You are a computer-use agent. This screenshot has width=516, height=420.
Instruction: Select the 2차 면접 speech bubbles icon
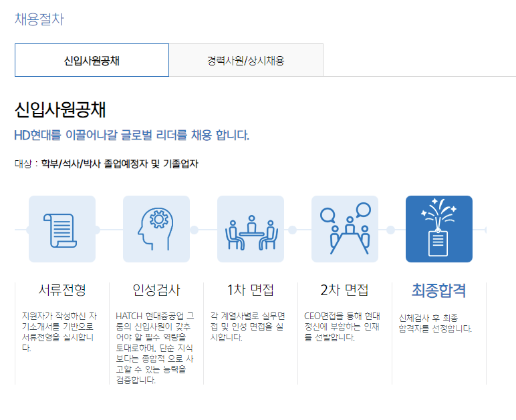pyautogui.click(x=345, y=229)
